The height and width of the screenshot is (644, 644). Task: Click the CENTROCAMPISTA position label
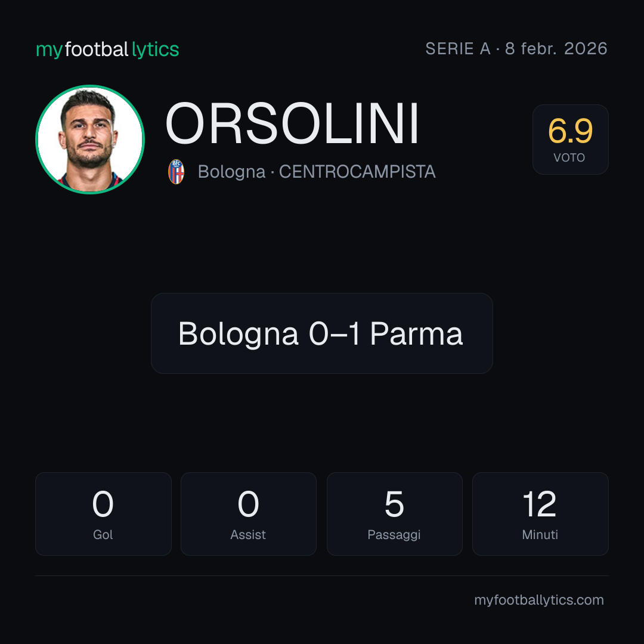pyautogui.click(x=357, y=172)
